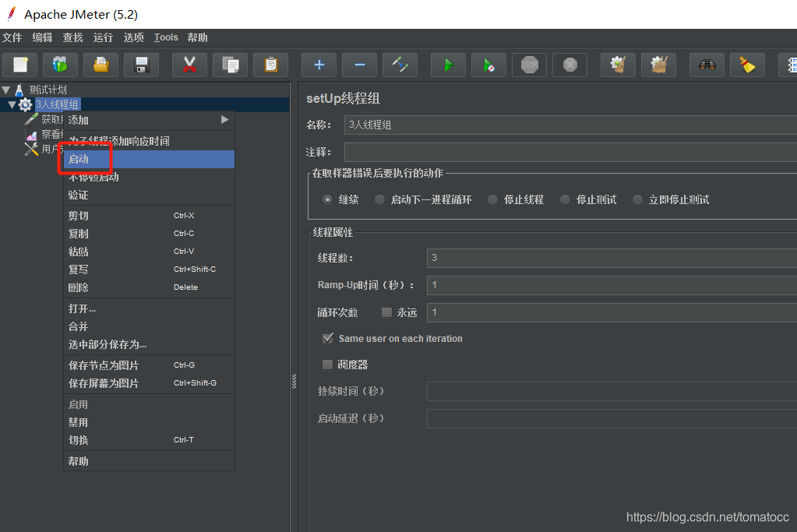The image size is (797, 532).
Task: Choose 切换 in the context menu
Action: 149,440
